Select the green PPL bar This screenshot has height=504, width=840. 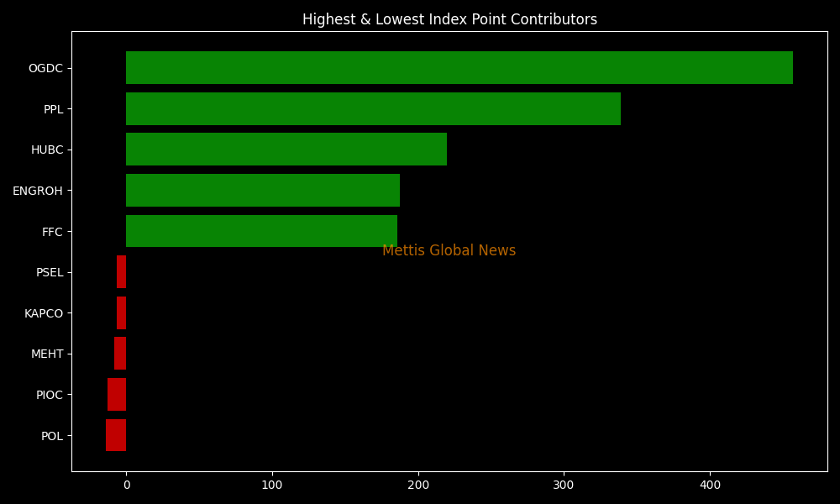(373, 109)
